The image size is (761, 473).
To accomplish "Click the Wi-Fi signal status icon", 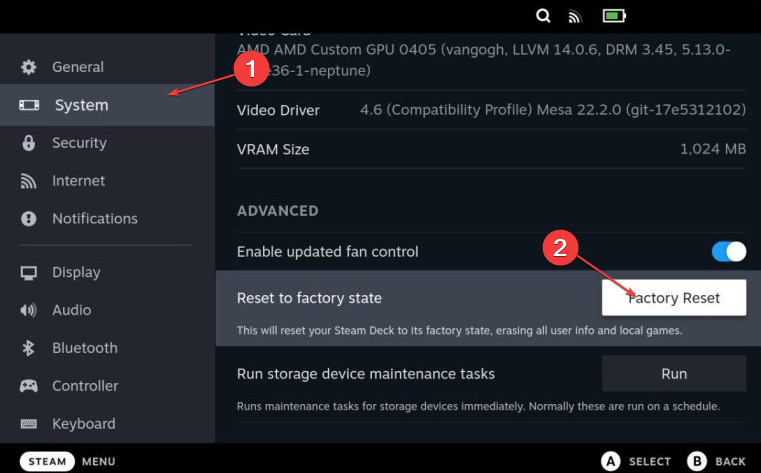I will 575,17.
